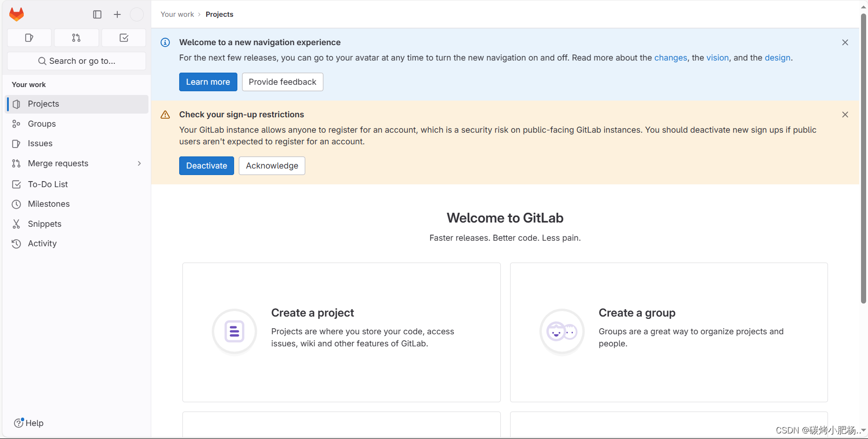Select Projects in the sidebar
868x439 pixels.
[x=77, y=104]
